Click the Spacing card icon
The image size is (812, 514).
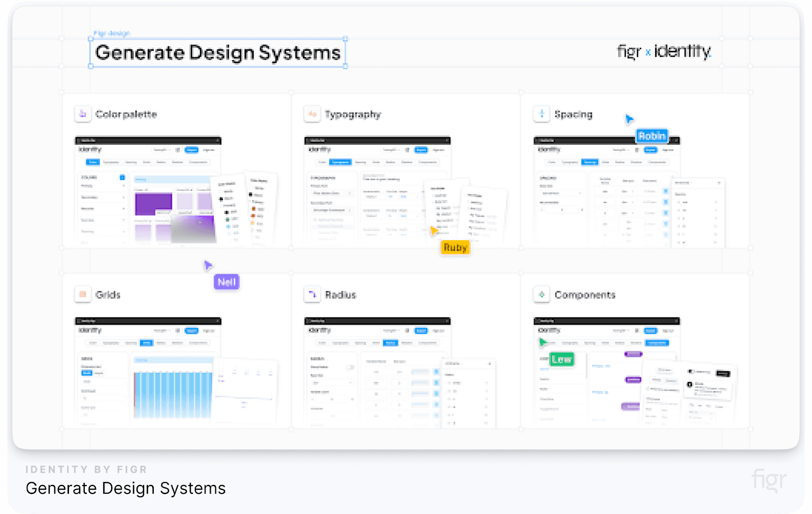tap(541, 114)
